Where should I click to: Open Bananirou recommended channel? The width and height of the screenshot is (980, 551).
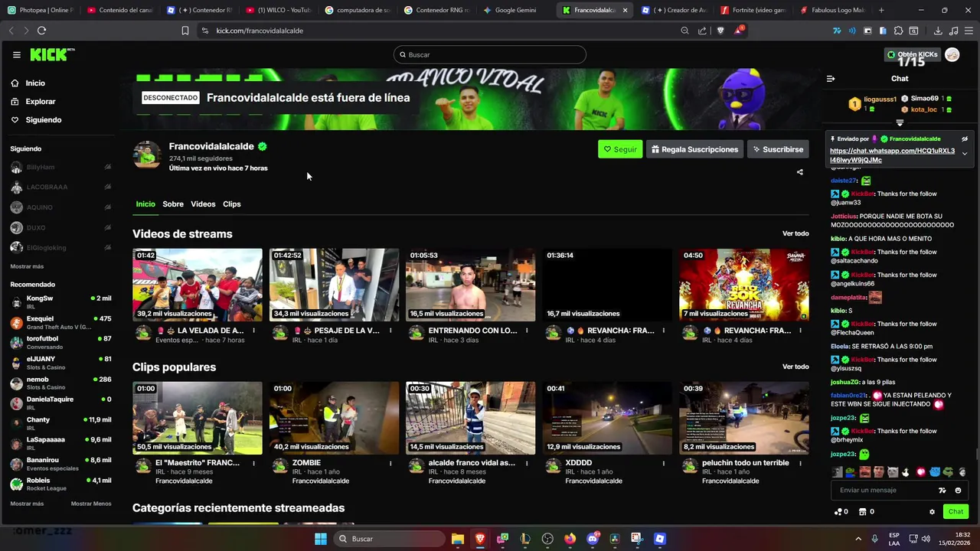coord(60,464)
